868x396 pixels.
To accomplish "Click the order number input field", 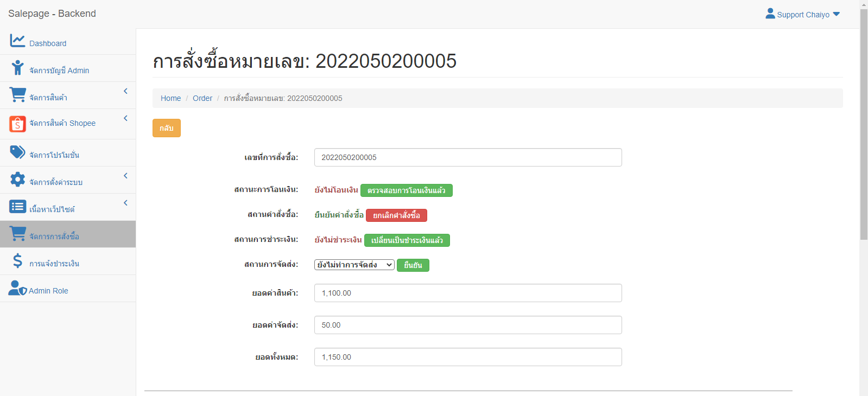I will point(467,157).
